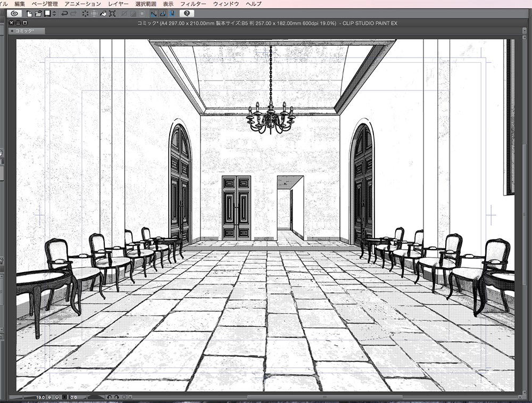The width and height of the screenshot is (532, 403).
Task: Open the ウィンドウ menu
Action: pos(226,4)
